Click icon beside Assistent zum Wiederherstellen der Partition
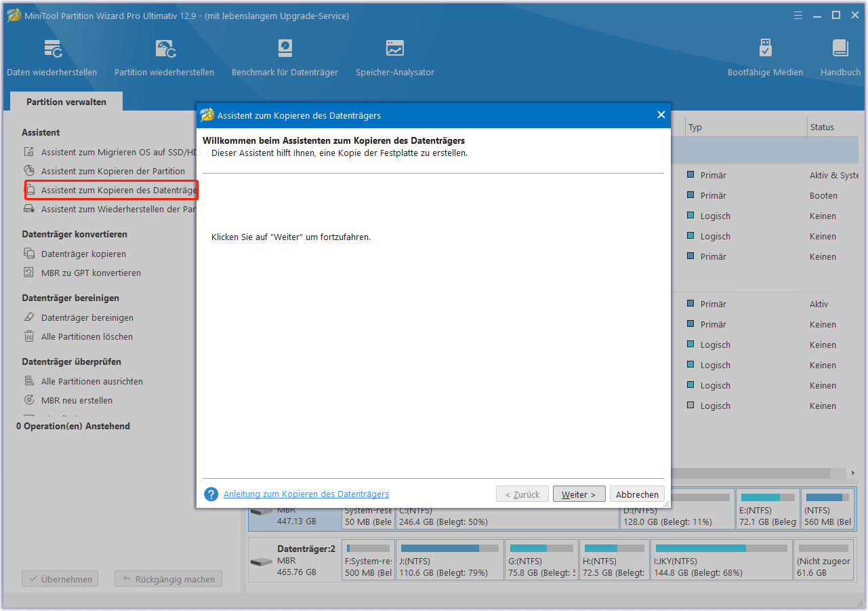868x611 pixels. coord(29,209)
